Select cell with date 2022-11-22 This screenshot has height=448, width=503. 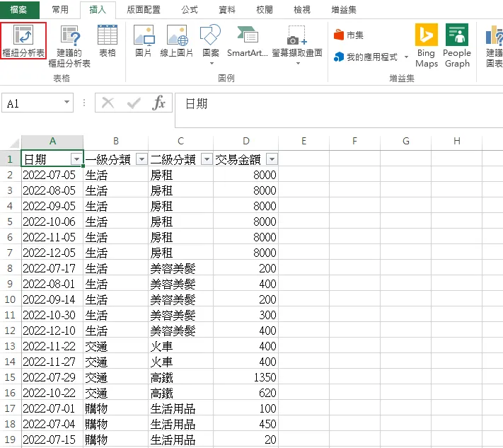52,346
